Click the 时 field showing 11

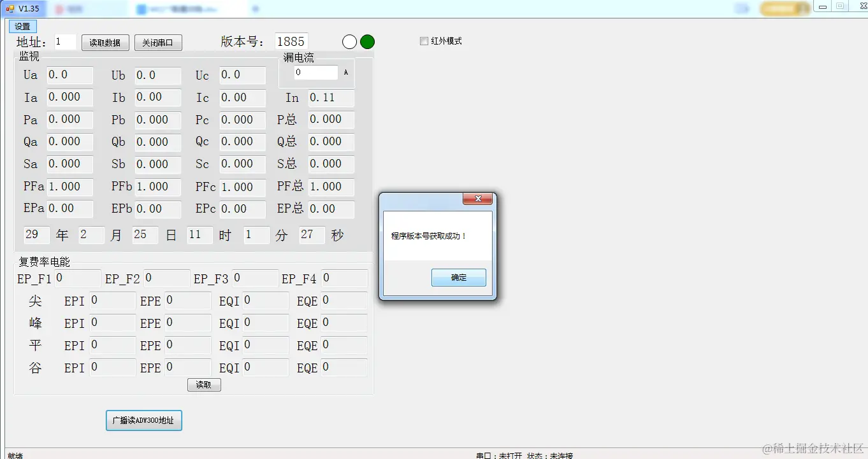click(199, 235)
